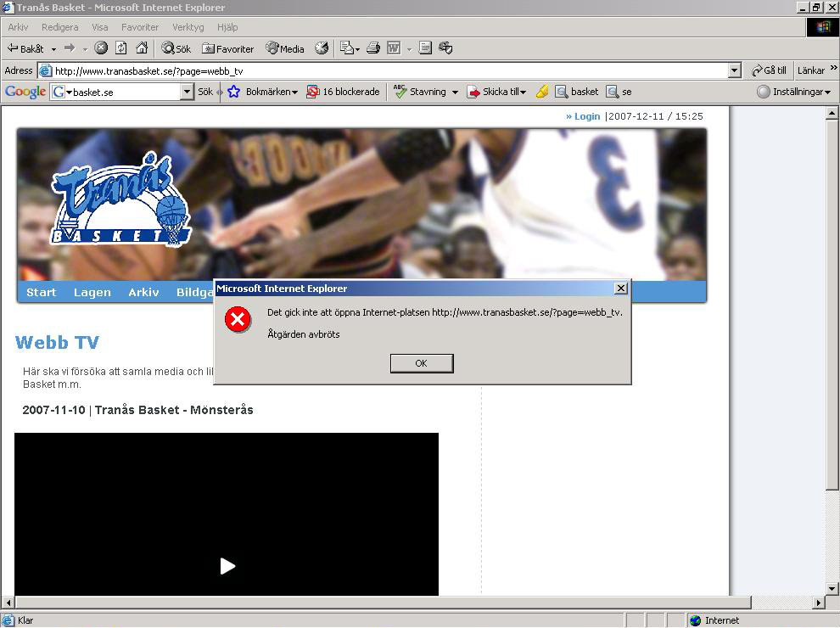840x628 pixels.
Task: Click the Tranås Basket logo
Action: pos(121,200)
